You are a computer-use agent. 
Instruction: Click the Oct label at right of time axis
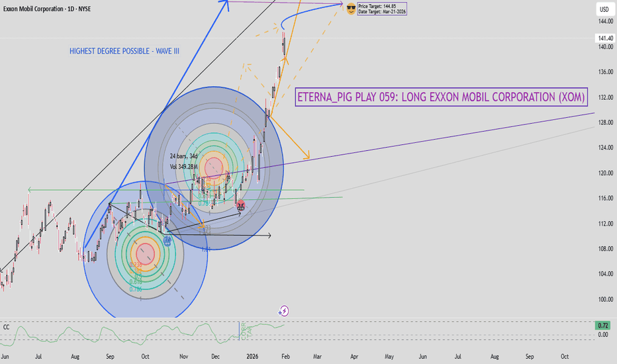pyautogui.click(x=564, y=356)
